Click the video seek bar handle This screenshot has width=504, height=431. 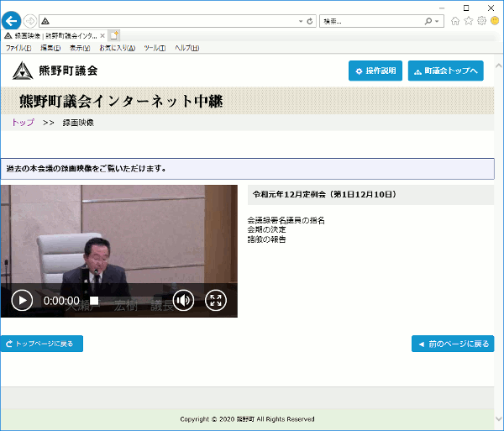94,301
